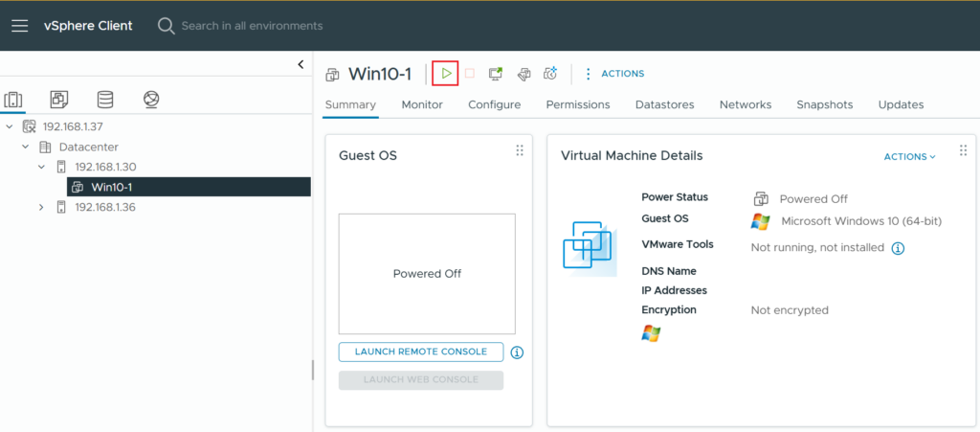Click Guest OS card drag handle
The width and height of the screenshot is (980, 432).
point(519,150)
